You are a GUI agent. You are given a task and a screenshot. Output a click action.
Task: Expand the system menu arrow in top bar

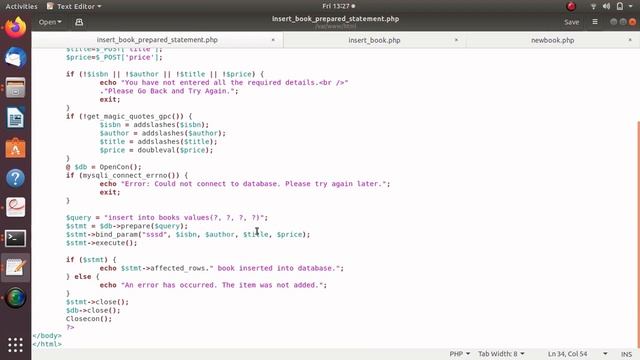[x=631, y=6]
